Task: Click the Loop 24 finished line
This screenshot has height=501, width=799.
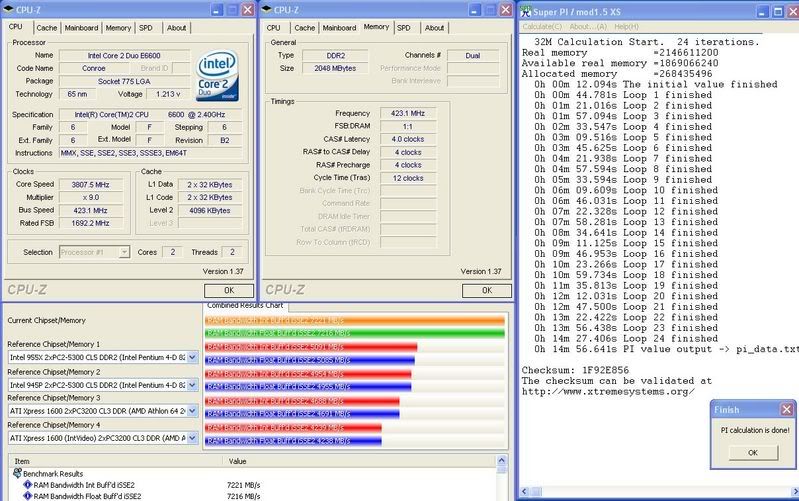Action: pos(626,338)
